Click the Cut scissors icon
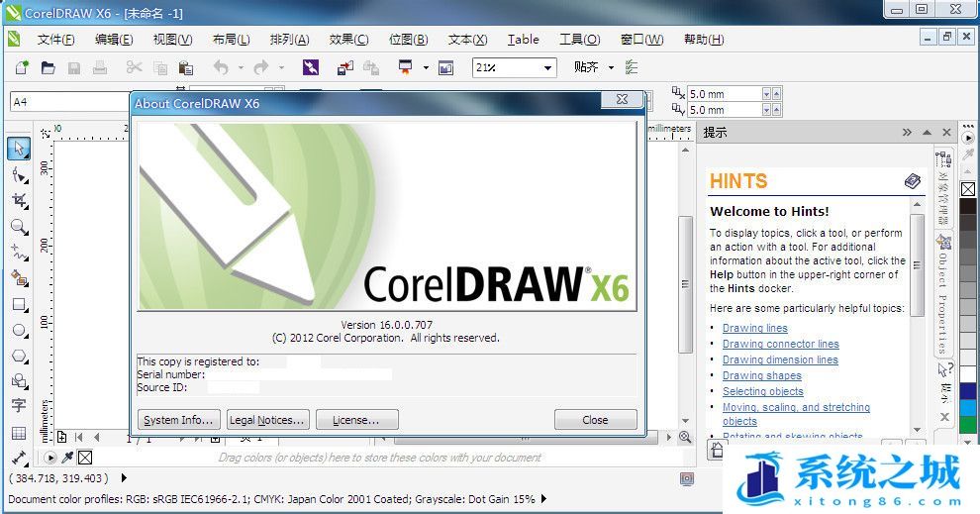This screenshot has width=980, height=514. point(134,67)
